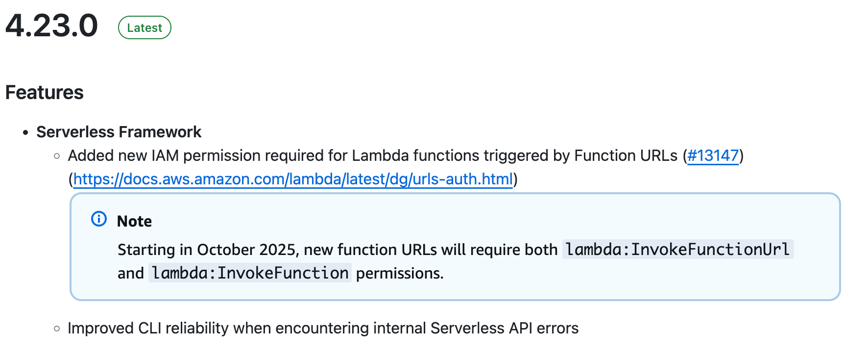Click the info icon in the Note callout
Viewport: 868px width, 357px height.
(99, 219)
